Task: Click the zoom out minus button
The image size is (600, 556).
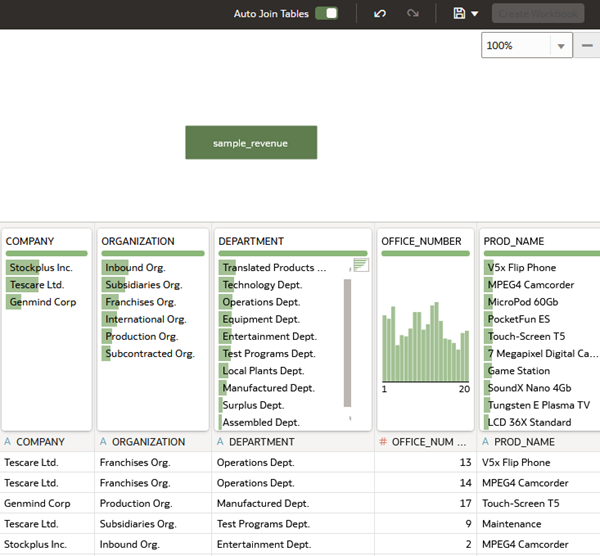Action: (x=587, y=46)
